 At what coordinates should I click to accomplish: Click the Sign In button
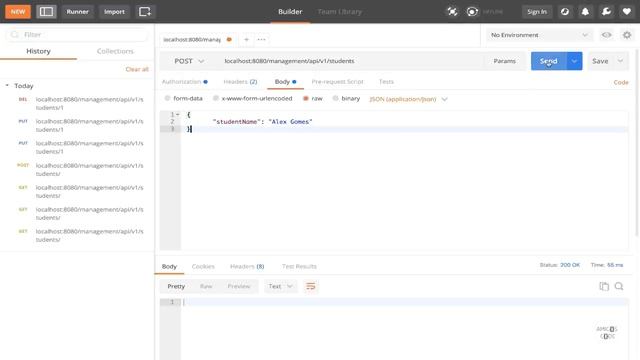[x=537, y=11]
